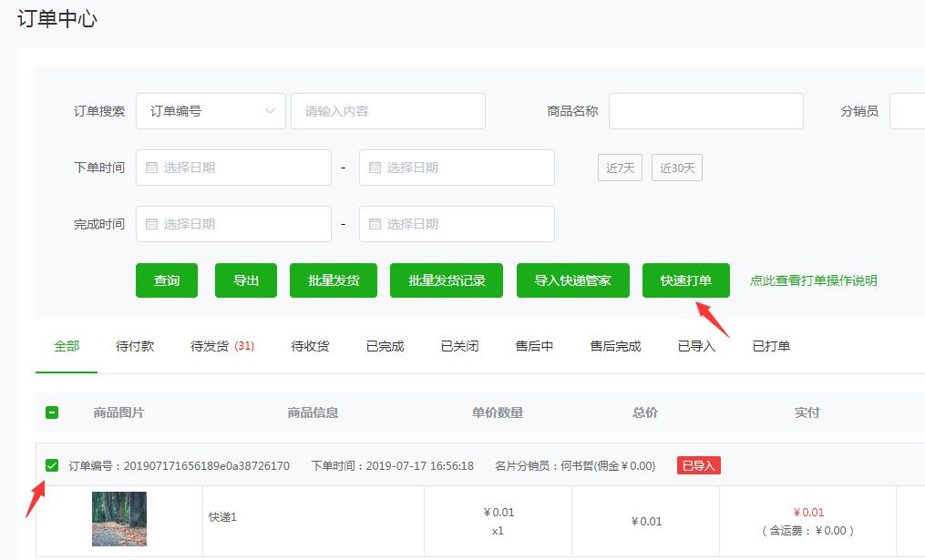Uncheck the order 201907171656189e0a38726170 checkbox
This screenshot has width=925, height=560.
tap(52, 465)
